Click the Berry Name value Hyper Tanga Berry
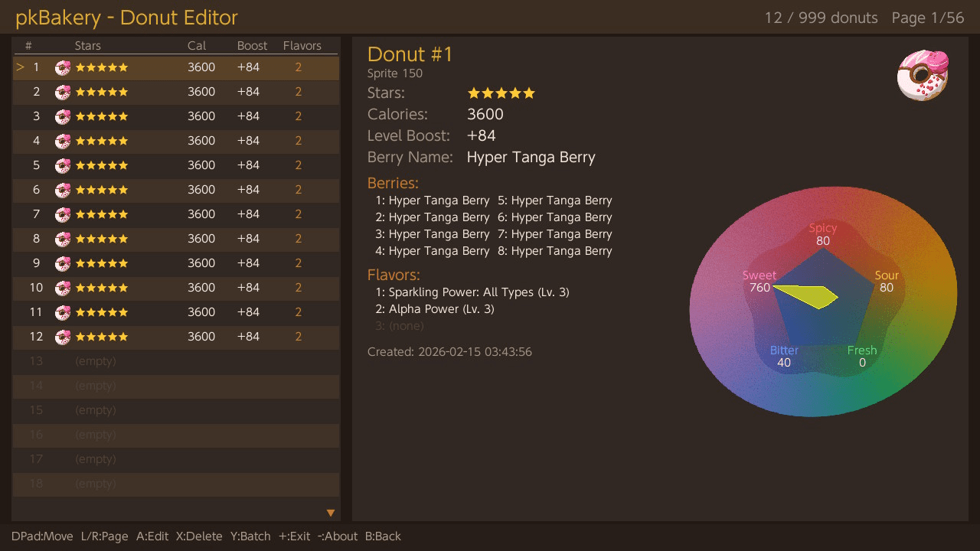 531,158
